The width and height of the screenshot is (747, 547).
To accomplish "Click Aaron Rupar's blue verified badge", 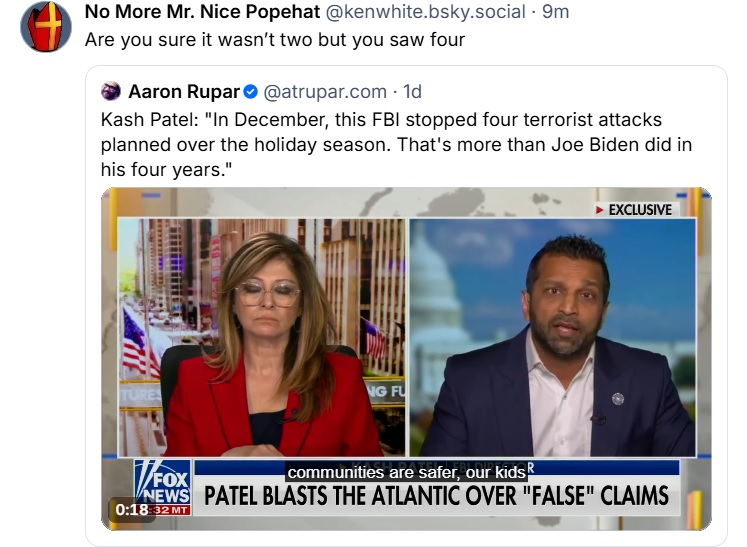I will [x=251, y=91].
